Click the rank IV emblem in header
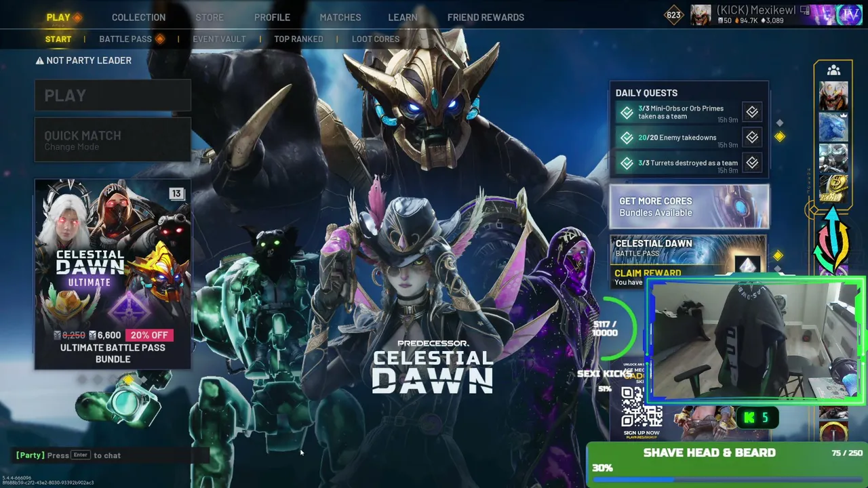This screenshot has width=868, height=488. coord(848,14)
